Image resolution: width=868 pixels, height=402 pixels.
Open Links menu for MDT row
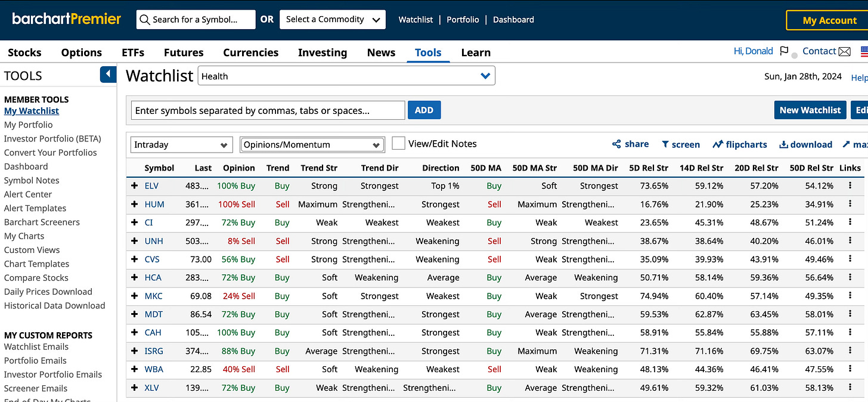850,314
